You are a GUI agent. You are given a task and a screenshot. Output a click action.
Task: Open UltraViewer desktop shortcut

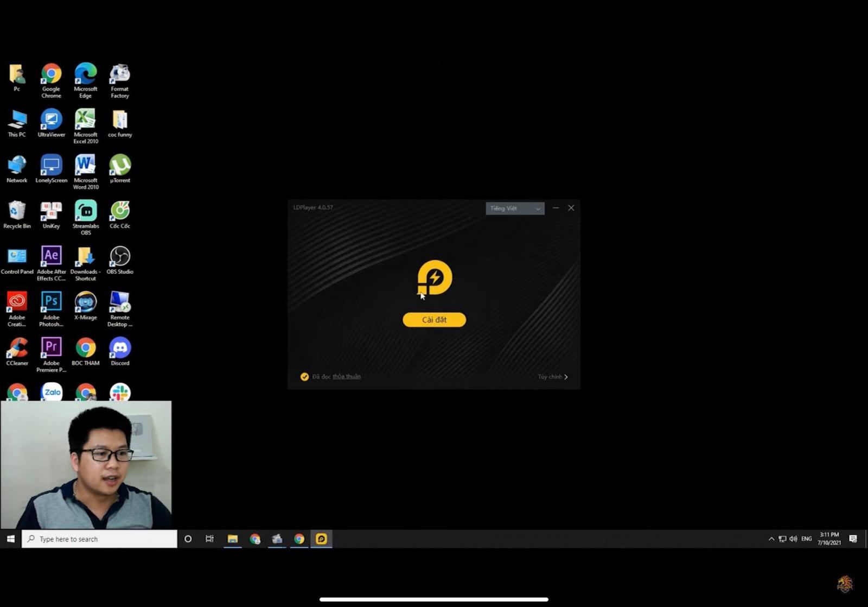tap(51, 123)
